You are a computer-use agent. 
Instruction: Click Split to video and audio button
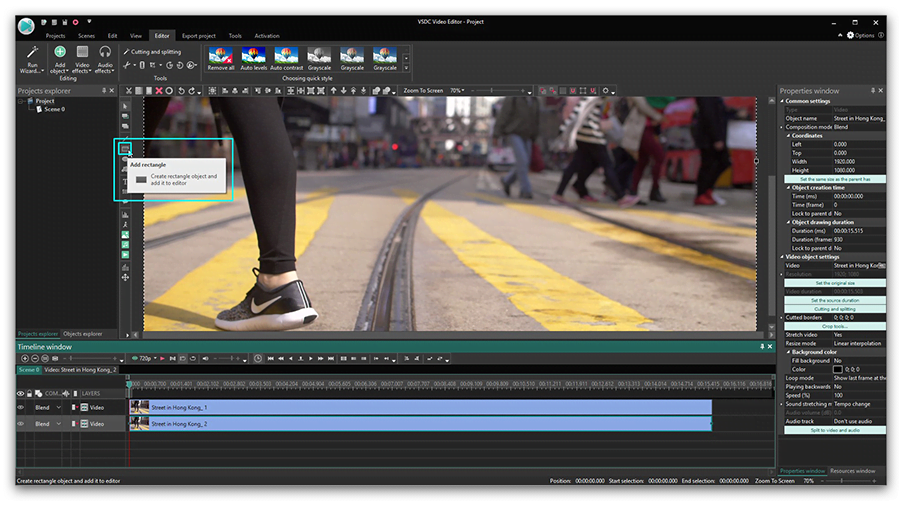tap(835, 430)
